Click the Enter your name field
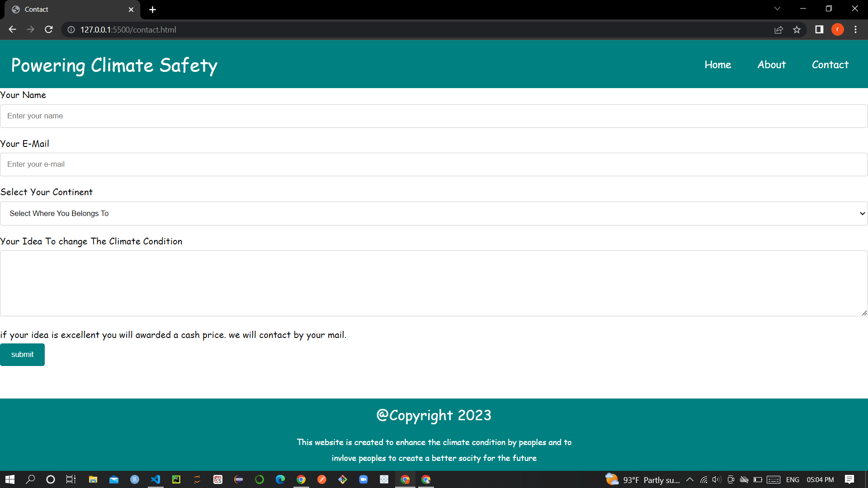The image size is (868, 488). [x=434, y=116]
